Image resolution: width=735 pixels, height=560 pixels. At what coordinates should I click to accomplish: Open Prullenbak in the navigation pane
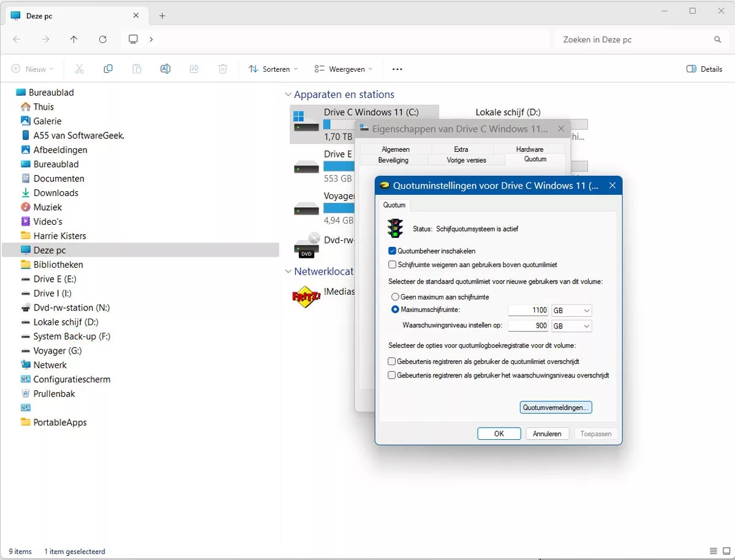click(55, 393)
